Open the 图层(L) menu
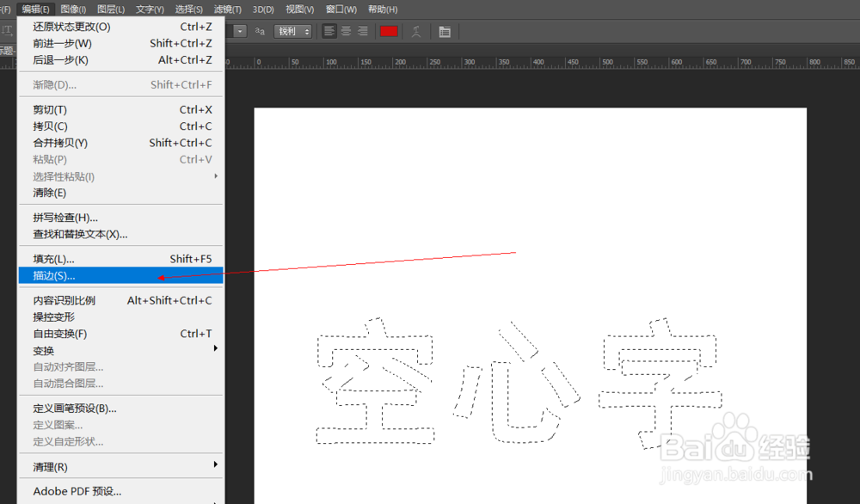The image size is (860, 504). [111, 9]
